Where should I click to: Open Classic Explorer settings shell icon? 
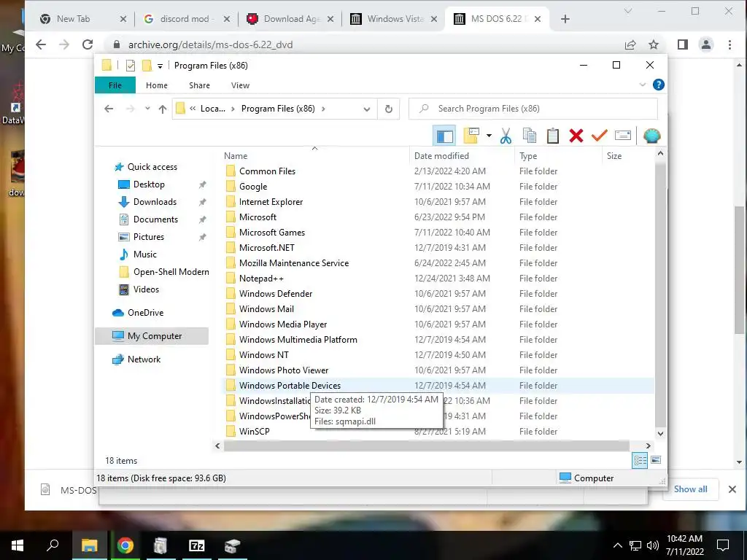tap(651, 136)
